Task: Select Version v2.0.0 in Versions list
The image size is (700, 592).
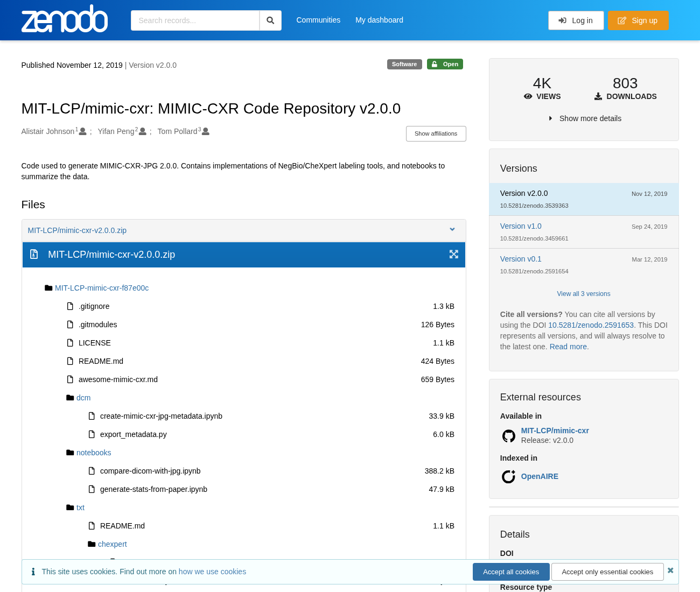Action: (x=584, y=199)
